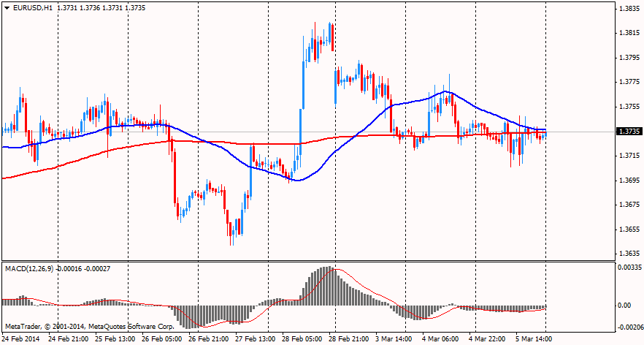Select the MACD(12,26,9) indicator label
Screen dimensions: 644x345
click(x=29, y=268)
